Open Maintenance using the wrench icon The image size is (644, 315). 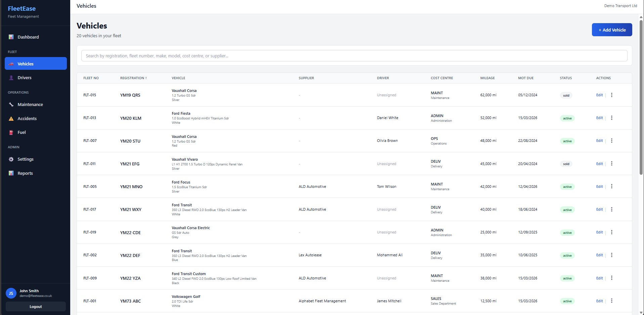click(x=11, y=104)
